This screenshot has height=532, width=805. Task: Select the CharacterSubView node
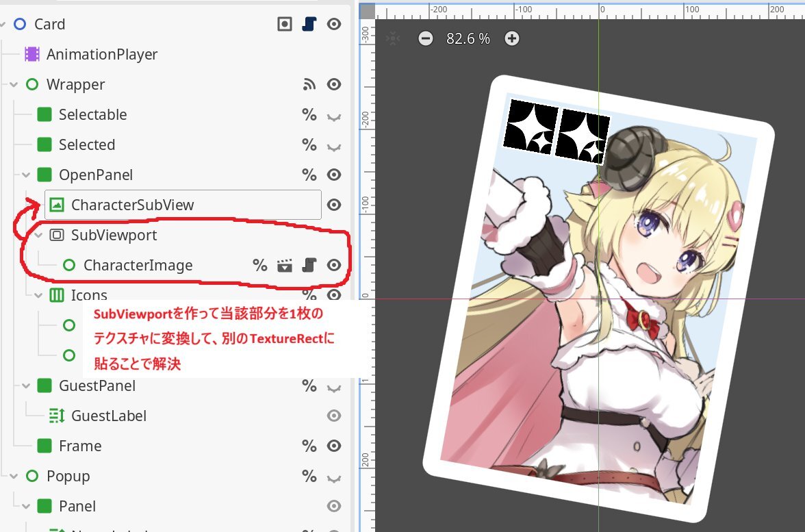click(x=133, y=205)
